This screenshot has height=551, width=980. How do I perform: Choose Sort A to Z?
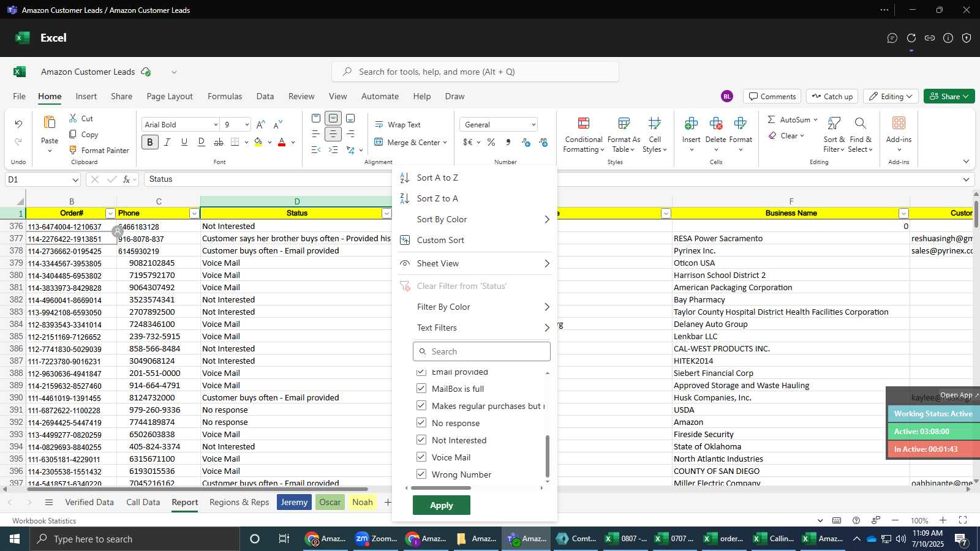pos(475,178)
